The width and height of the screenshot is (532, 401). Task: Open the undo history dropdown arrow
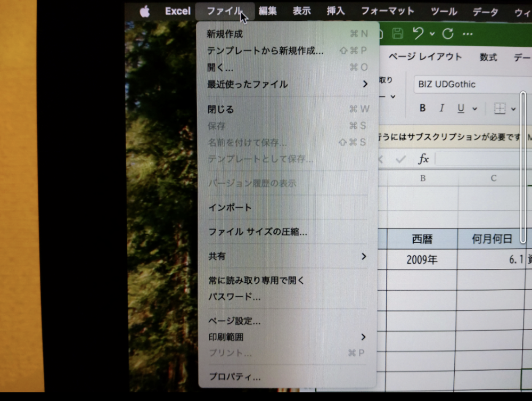pyautogui.click(x=432, y=34)
